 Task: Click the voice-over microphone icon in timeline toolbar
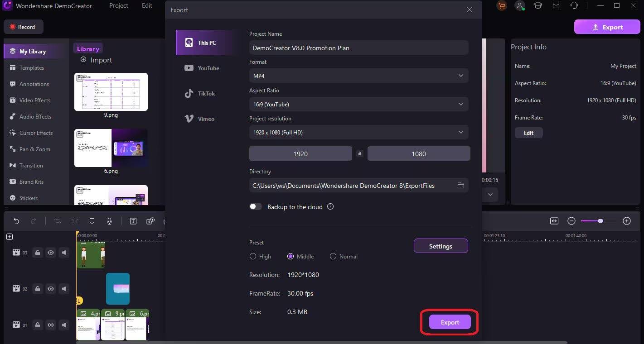[109, 221]
